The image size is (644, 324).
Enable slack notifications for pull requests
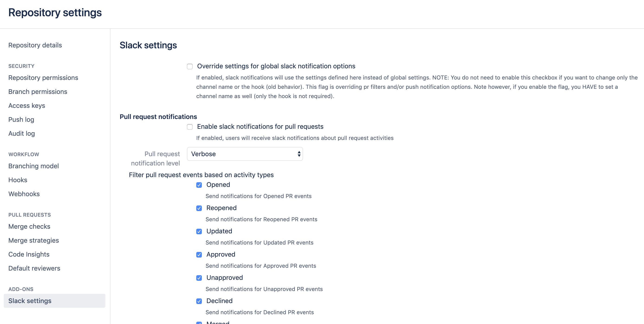(x=190, y=127)
